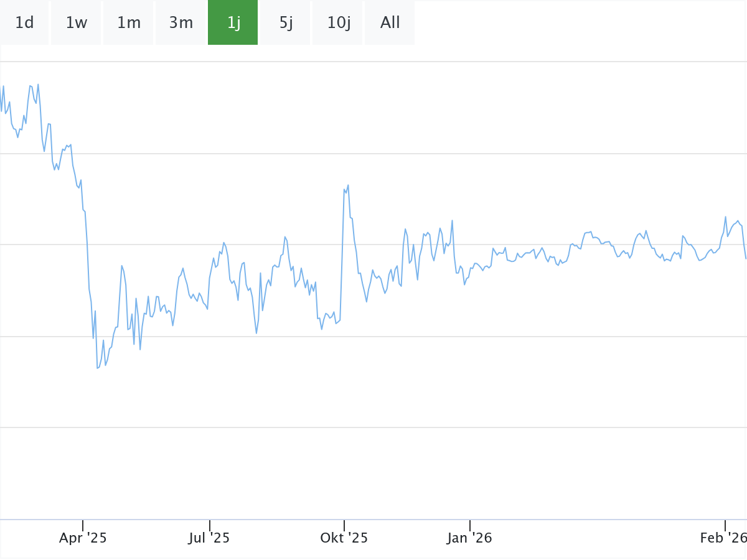The height and width of the screenshot is (560, 747).
Task: Click the Feb '26 axis label
Action: click(x=722, y=538)
